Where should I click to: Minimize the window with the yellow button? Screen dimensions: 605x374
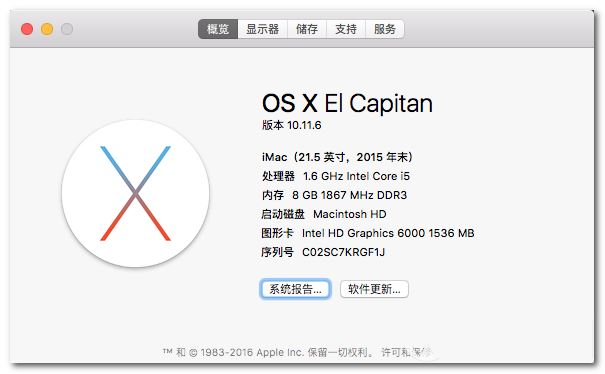click(x=47, y=29)
